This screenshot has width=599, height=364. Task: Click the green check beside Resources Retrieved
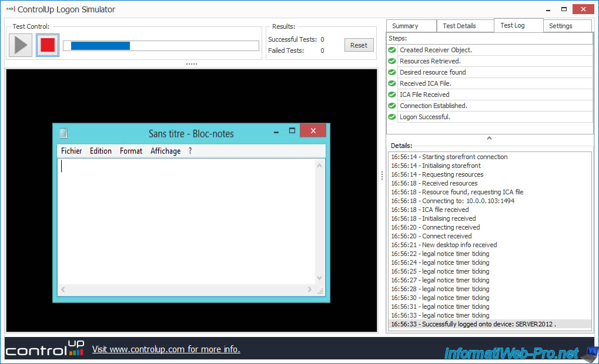coord(392,61)
